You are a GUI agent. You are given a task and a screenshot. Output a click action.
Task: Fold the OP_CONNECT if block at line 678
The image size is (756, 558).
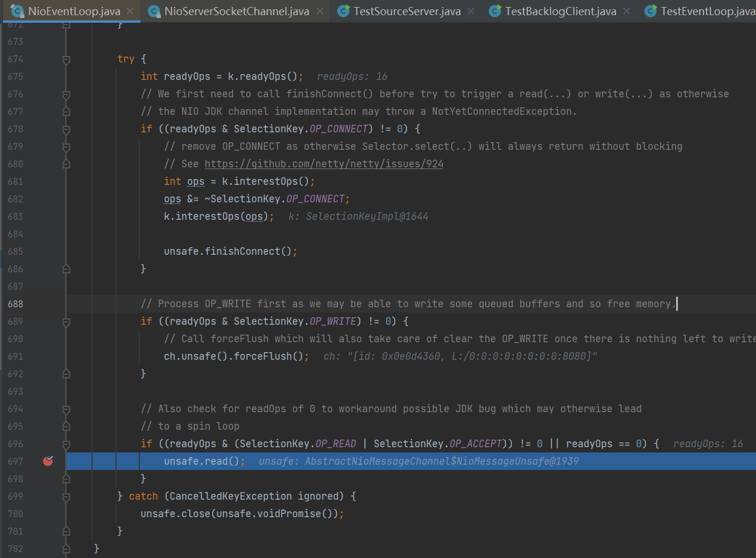click(66, 129)
